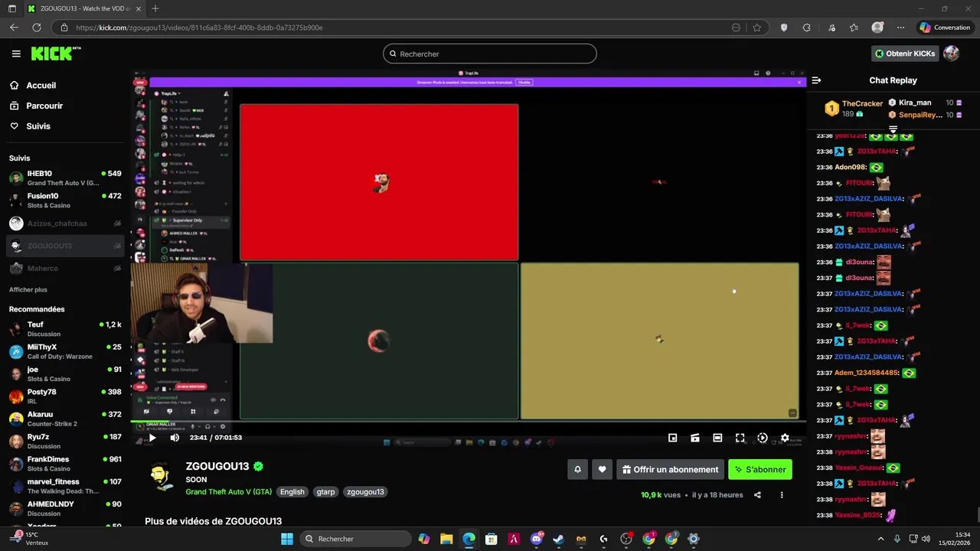980x551 pixels.
Task: Open the recommended channel Teuf
Action: coord(65,329)
